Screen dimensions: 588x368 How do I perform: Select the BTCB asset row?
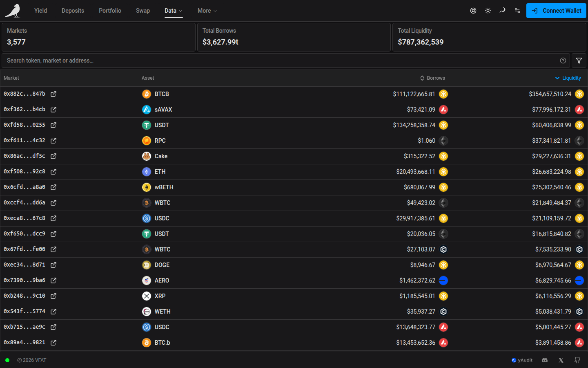(294, 94)
